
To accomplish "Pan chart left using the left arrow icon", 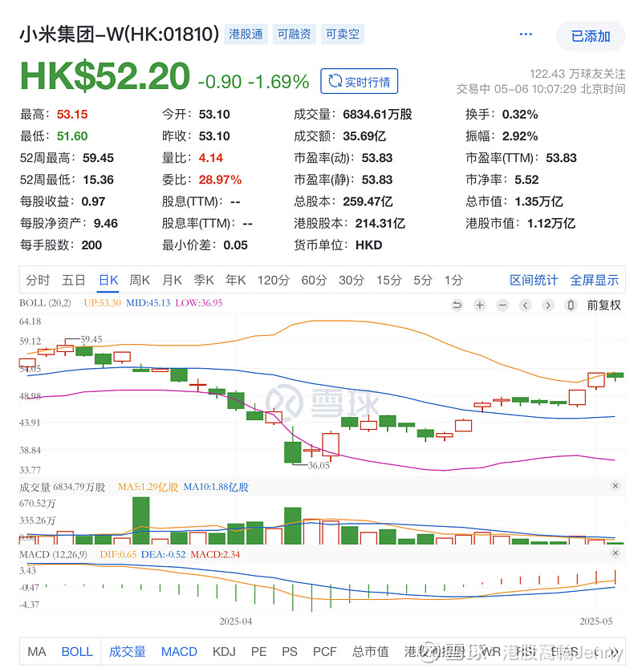I will pos(524,306).
